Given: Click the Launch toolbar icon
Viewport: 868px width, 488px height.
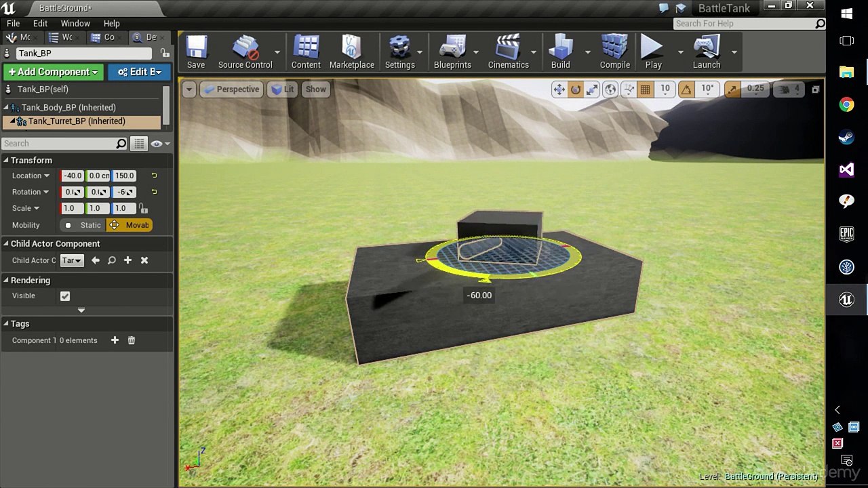Looking at the screenshot, I should coord(706,52).
